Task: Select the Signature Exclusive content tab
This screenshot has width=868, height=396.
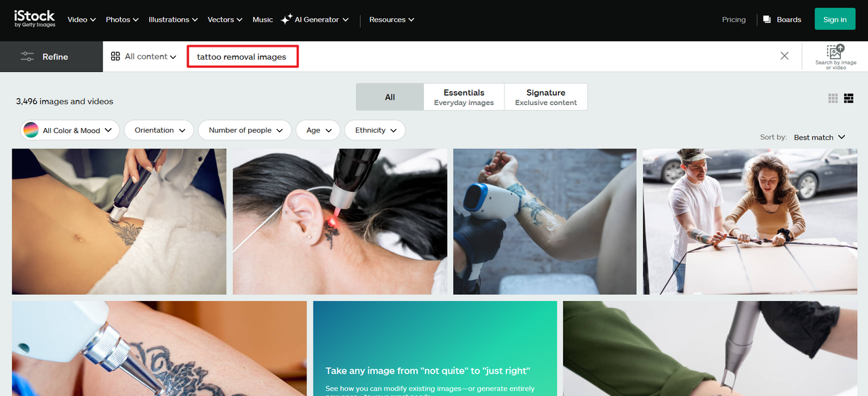Action: tap(546, 97)
